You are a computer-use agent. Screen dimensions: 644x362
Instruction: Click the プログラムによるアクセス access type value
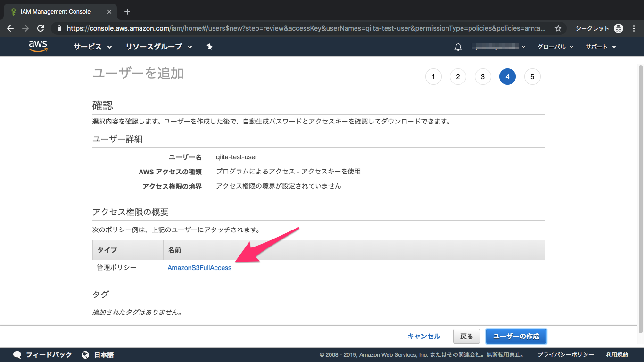tap(288, 172)
